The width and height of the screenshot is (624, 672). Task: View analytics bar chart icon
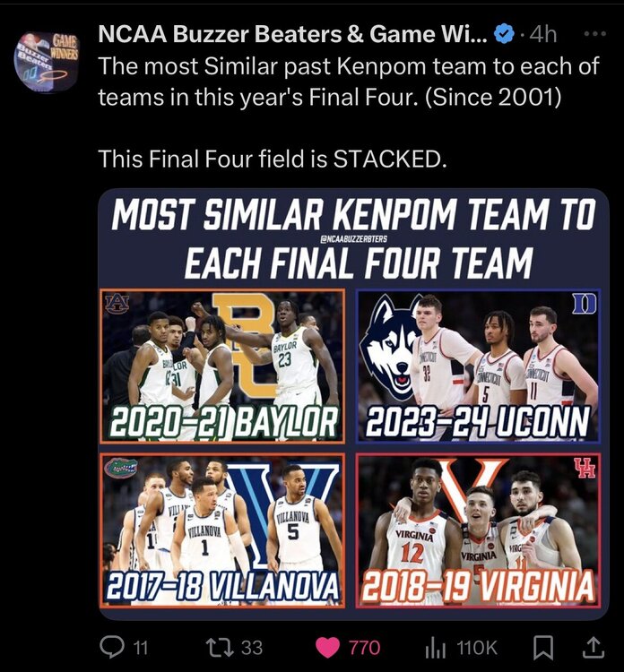[x=436, y=648]
